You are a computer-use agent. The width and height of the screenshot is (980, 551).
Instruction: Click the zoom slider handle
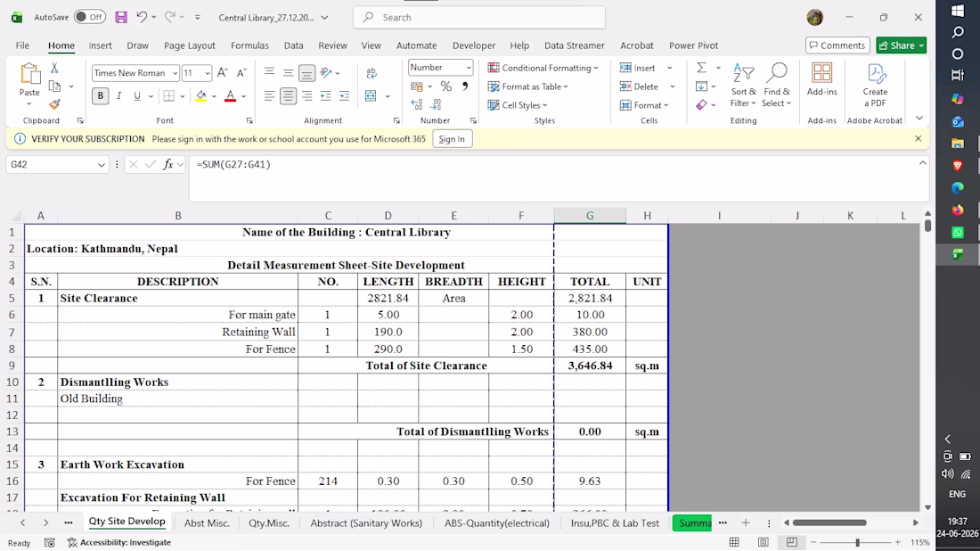[857, 542]
